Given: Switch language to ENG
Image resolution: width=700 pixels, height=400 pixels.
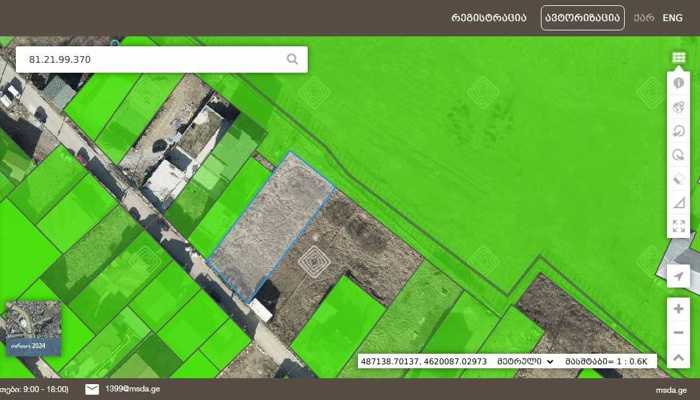Looking at the screenshot, I should 673,18.
